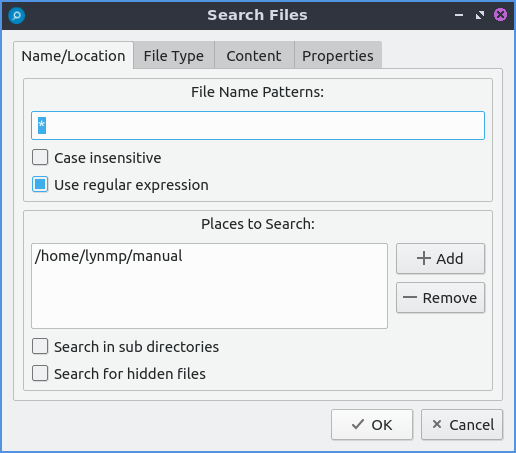The image size is (516, 453).
Task: Select /home/lynmp/manual in places list
Action: pyautogui.click(x=109, y=256)
